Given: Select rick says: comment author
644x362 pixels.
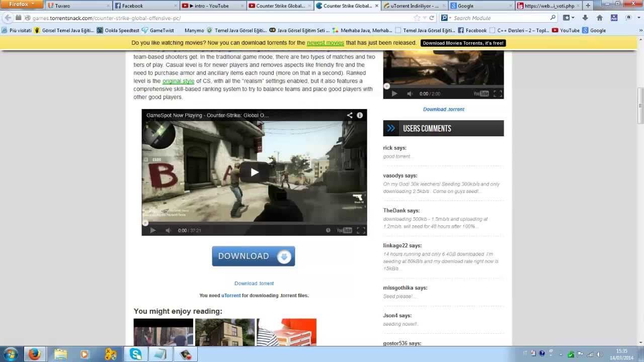Looking at the screenshot, I should [x=394, y=148].
